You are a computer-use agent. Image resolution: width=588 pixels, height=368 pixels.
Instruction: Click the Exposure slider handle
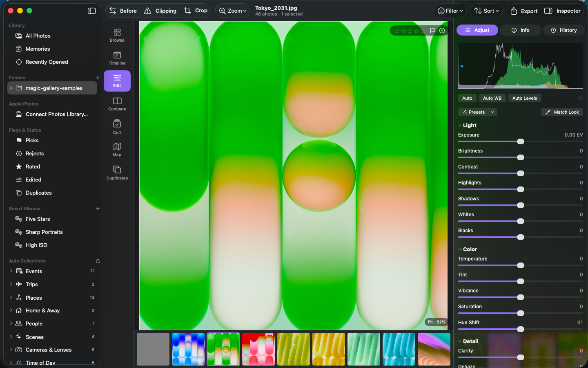[x=521, y=141]
